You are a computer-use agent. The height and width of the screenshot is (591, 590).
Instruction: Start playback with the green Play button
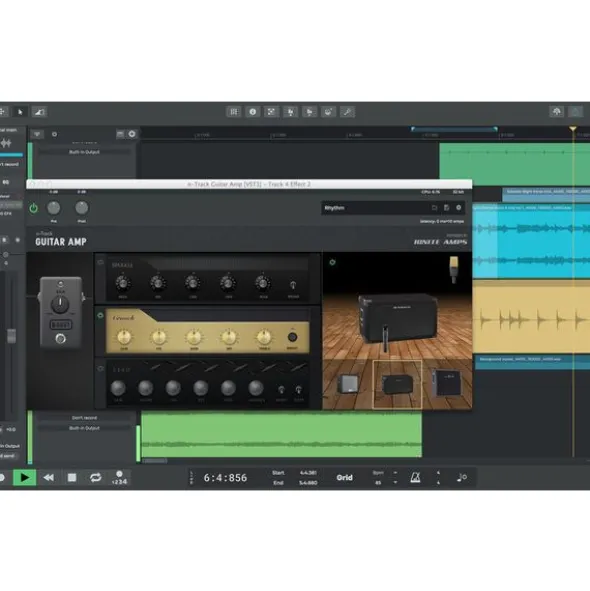pyautogui.click(x=25, y=478)
